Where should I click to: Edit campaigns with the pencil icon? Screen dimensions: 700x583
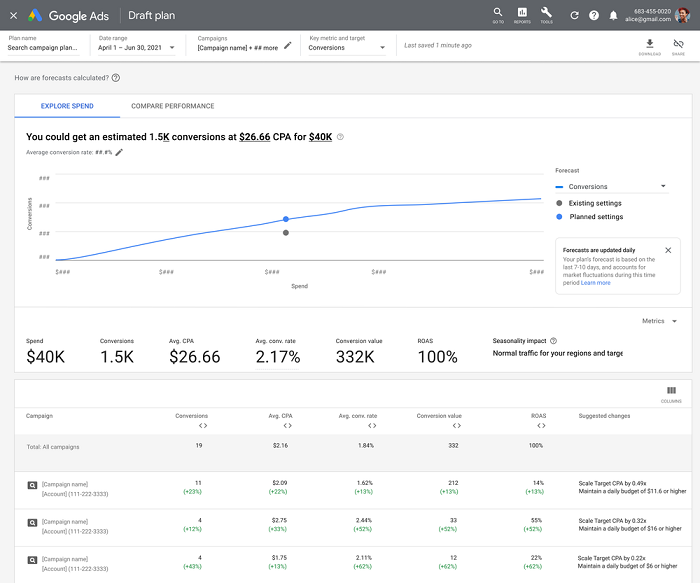[288, 46]
